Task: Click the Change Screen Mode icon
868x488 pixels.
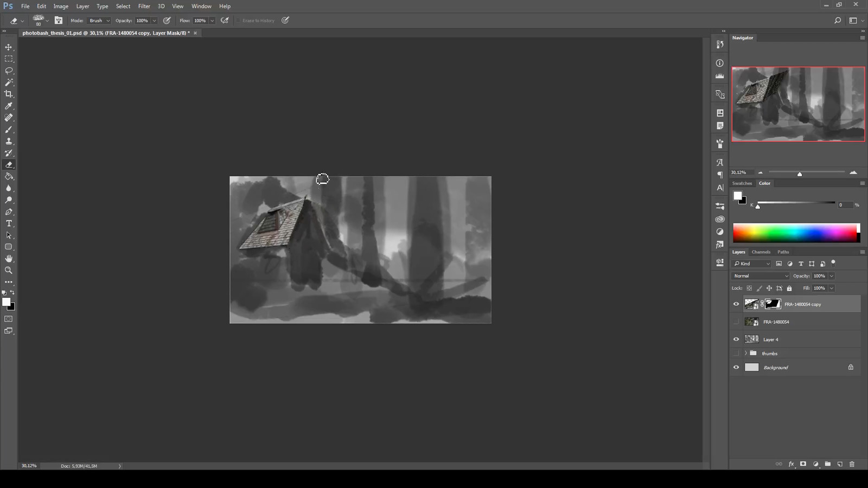Action: (9, 331)
